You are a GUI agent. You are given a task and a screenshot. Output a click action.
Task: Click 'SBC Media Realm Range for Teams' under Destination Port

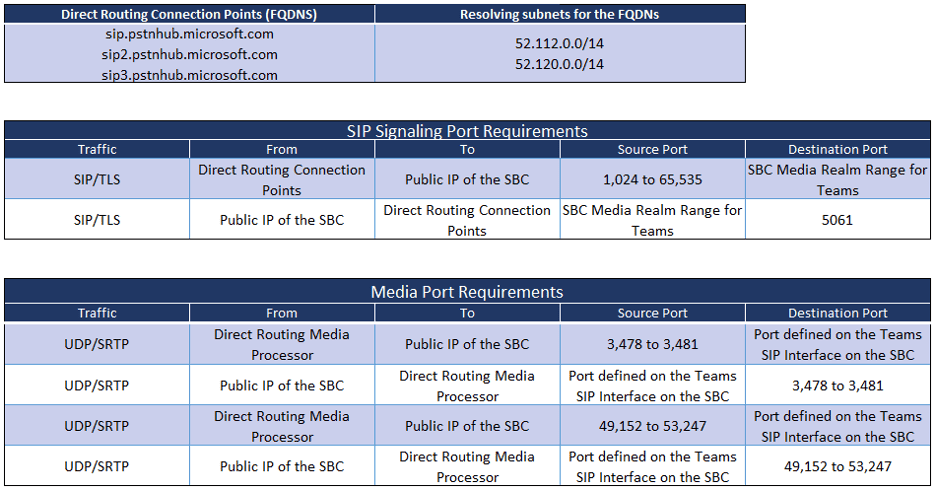point(838,180)
